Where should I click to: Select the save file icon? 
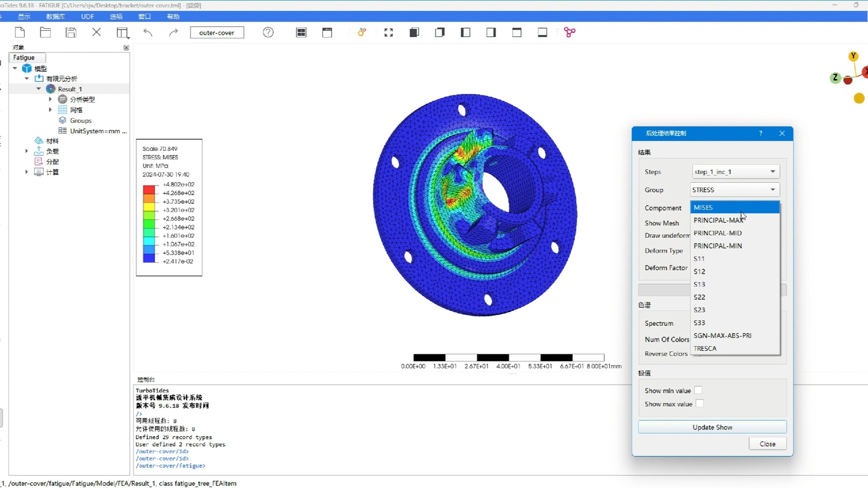[71, 32]
